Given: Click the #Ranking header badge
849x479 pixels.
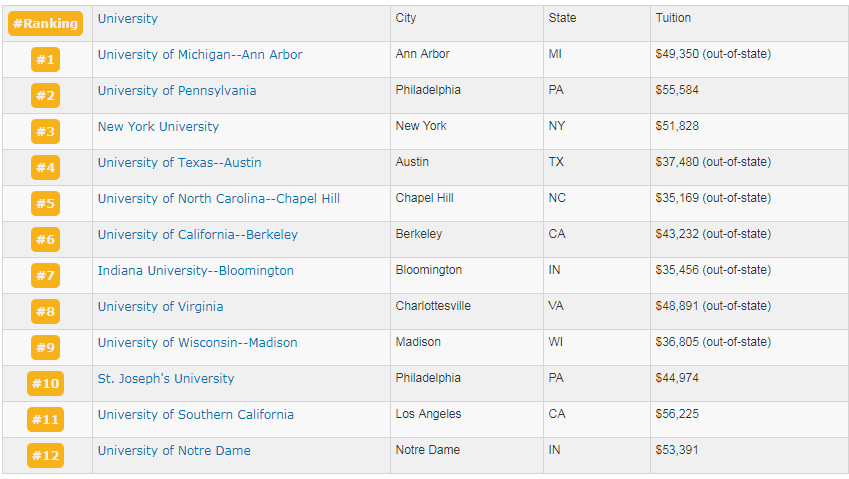Looking at the screenshot, I should [x=45, y=24].
